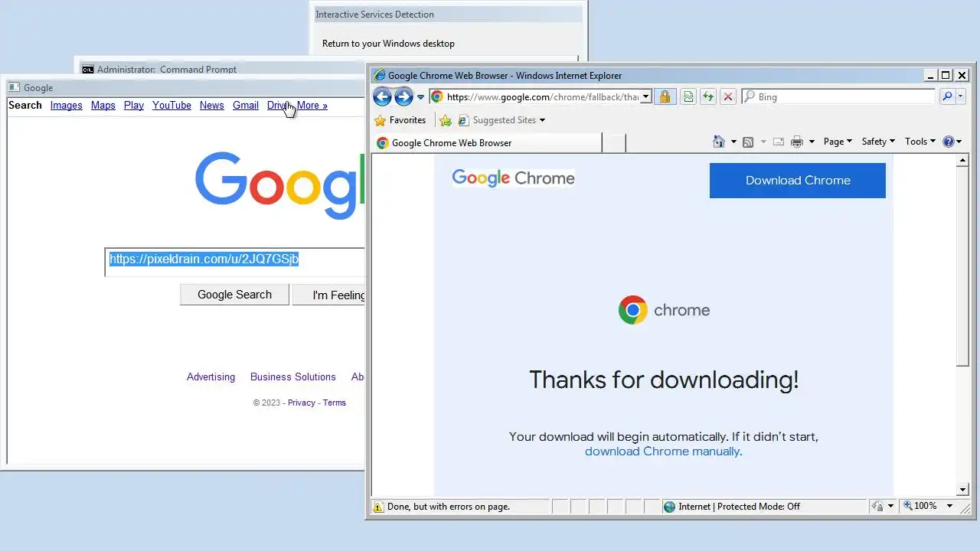Open the More » link in Google window
Viewport: 980px width, 551px height.
click(x=312, y=106)
